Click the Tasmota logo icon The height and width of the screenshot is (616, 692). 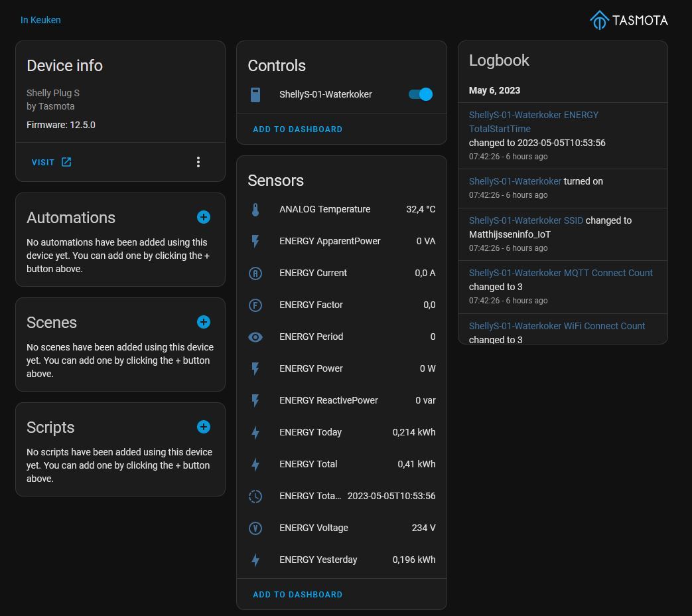pos(599,20)
